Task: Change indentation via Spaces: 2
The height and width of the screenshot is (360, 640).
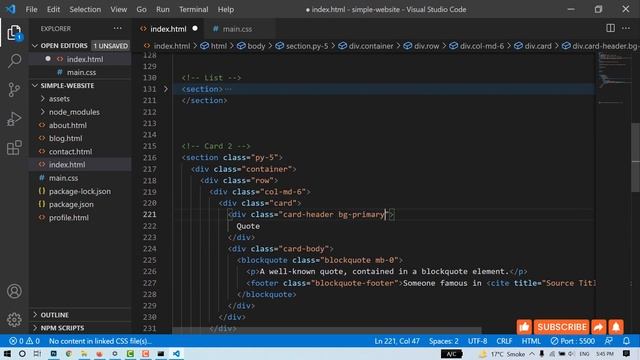Action: (443, 341)
